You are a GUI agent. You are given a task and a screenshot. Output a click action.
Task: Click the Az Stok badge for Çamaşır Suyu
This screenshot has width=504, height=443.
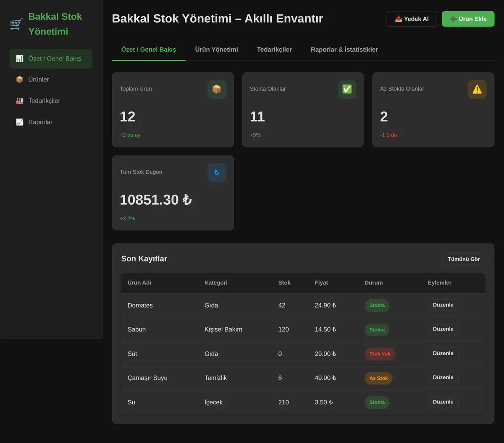click(x=378, y=378)
